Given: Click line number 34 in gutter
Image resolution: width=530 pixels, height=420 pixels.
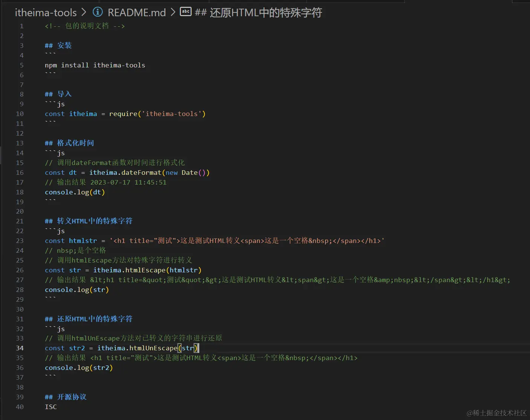Looking at the screenshot, I should pos(20,348).
